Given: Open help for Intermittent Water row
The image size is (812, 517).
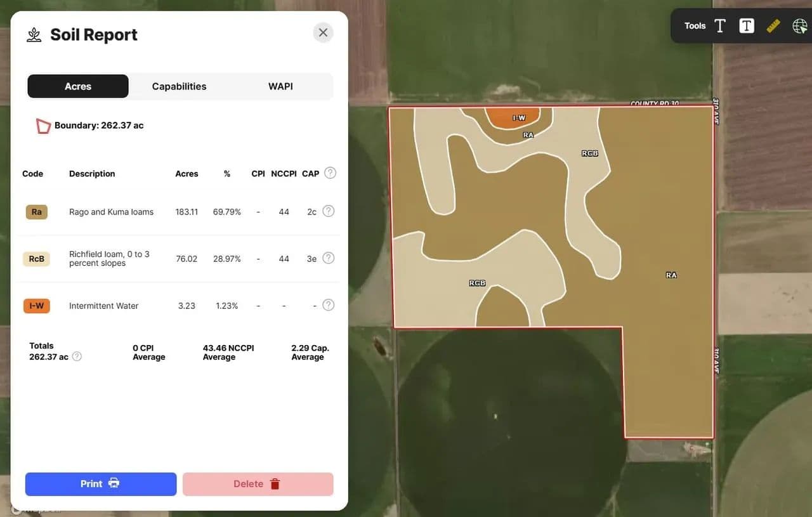Looking at the screenshot, I should pyautogui.click(x=328, y=305).
